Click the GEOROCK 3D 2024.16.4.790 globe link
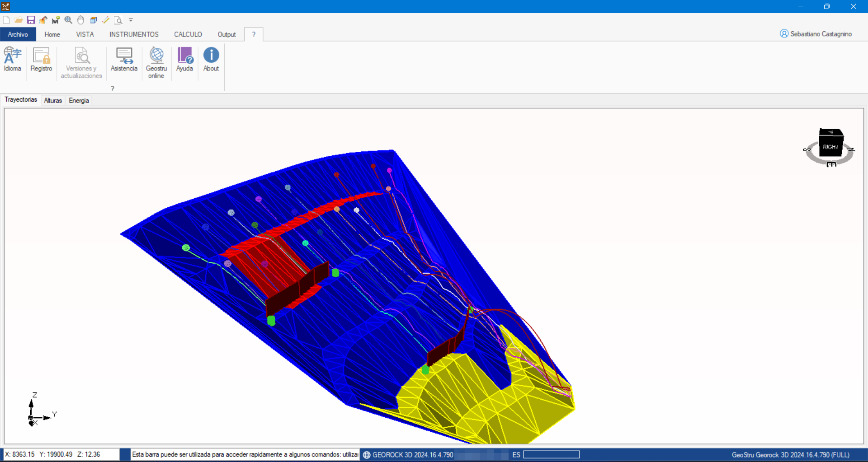 click(408, 455)
